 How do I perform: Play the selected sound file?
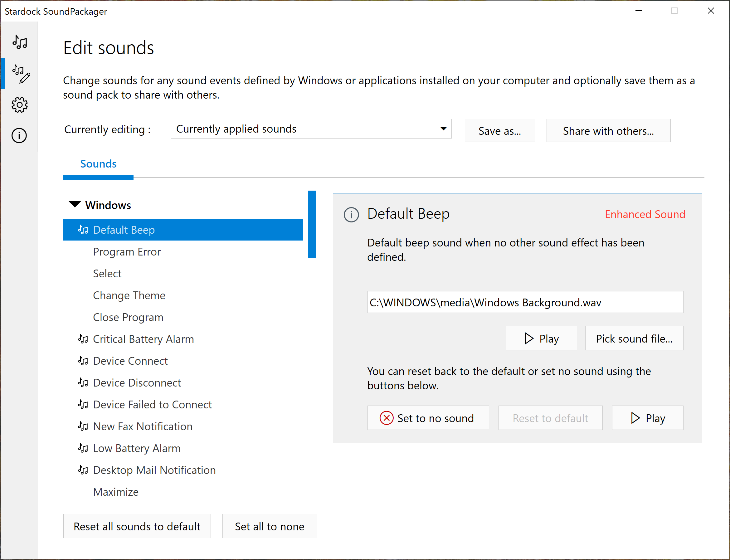click(541, 338)
